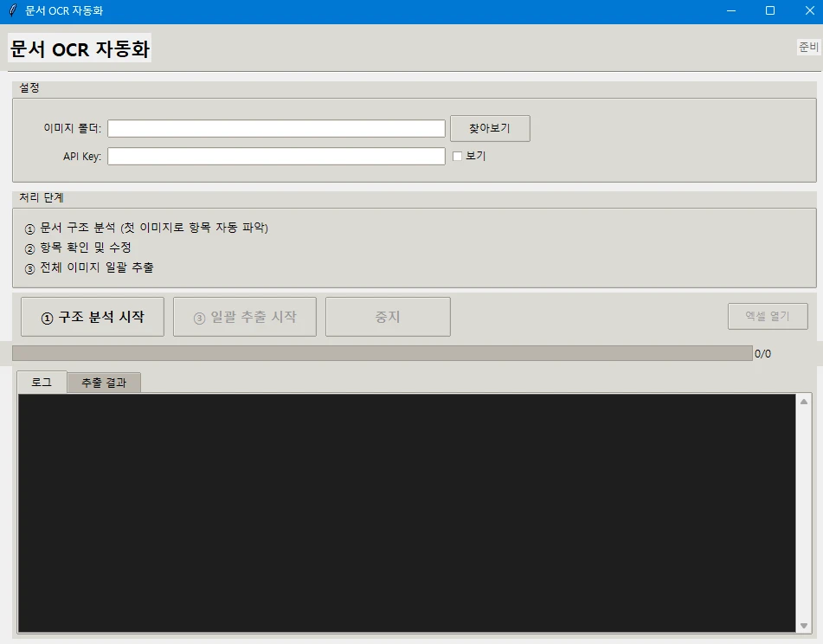Click the progress bar beside 0/0
The image size is (823, 644).
(x=383, y=353)
